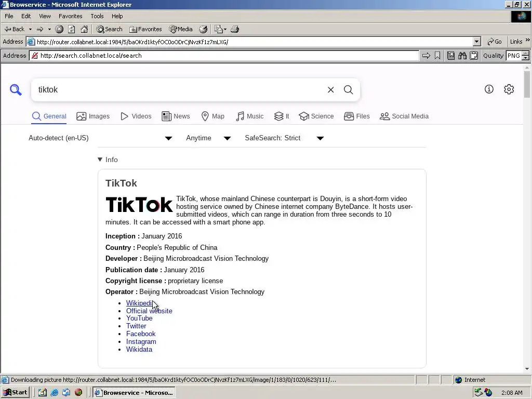This screenshot has width=532, height=399.
Task: Click the Browservice bookmark ribbon icon
Action: pyautogui.click(x=437, y=56)
